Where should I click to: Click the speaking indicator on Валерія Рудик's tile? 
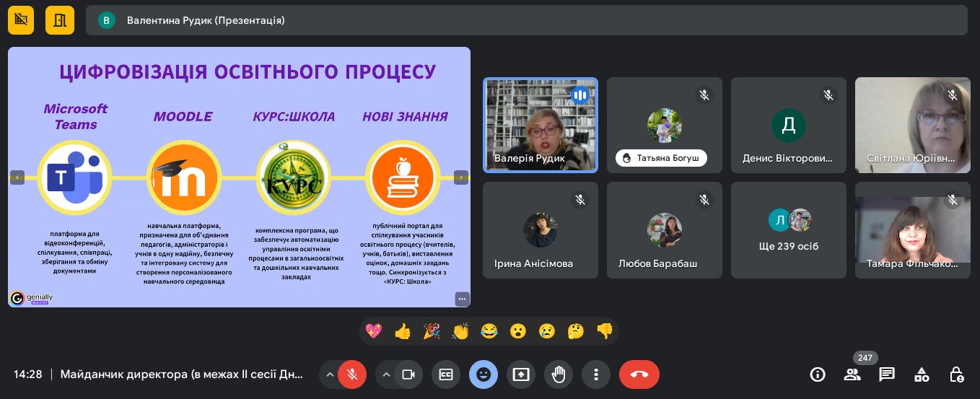coord(580,95)
